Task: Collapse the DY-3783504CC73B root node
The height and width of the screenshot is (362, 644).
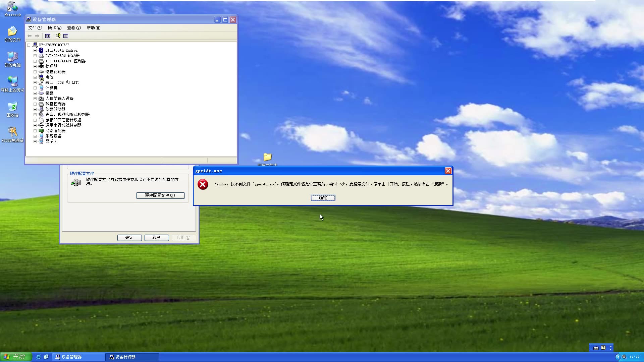Action: click(29, 45)
